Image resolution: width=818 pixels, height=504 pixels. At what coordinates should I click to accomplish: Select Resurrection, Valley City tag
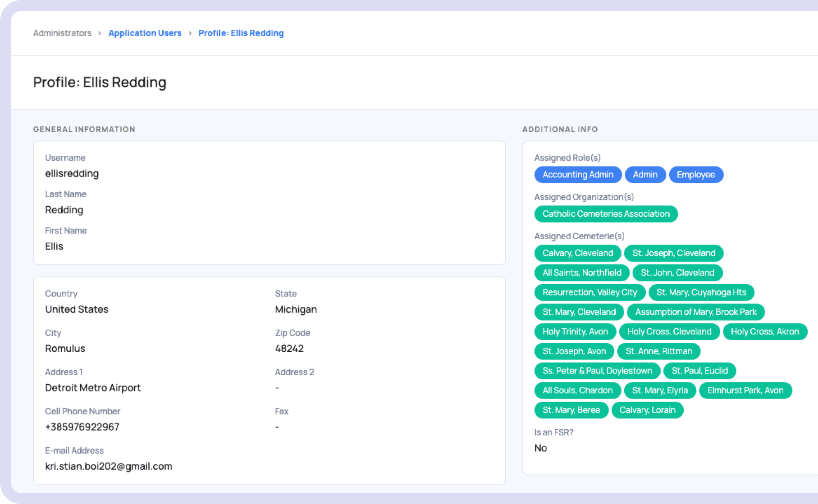590,292
